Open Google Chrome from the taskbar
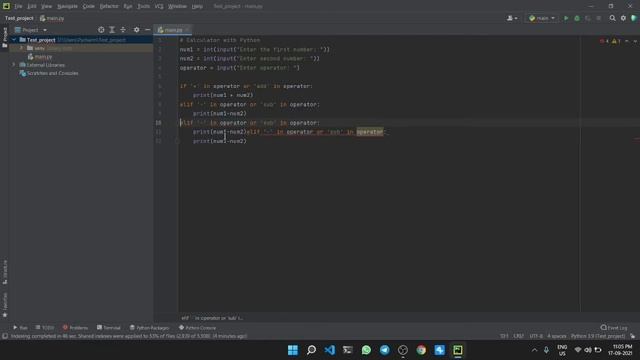 coord(421,350)
